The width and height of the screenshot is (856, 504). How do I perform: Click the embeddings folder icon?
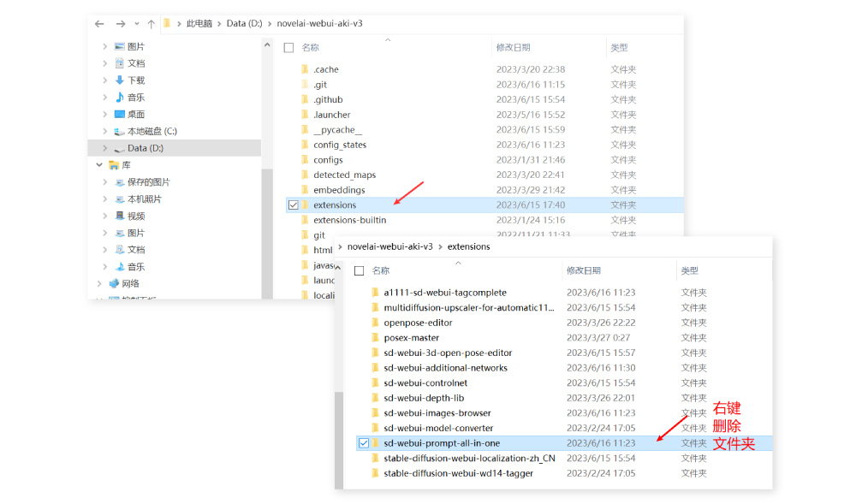pyautogui.click(x=305, y=190)
